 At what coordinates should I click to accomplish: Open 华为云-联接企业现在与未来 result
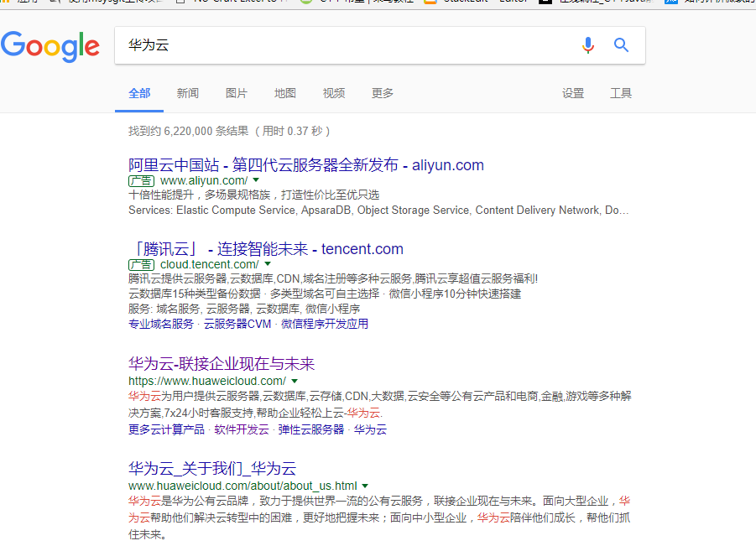(222, 364)
